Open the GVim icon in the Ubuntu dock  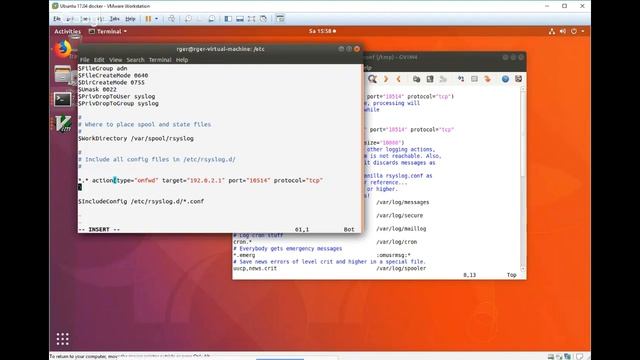(x=63, y=124)
